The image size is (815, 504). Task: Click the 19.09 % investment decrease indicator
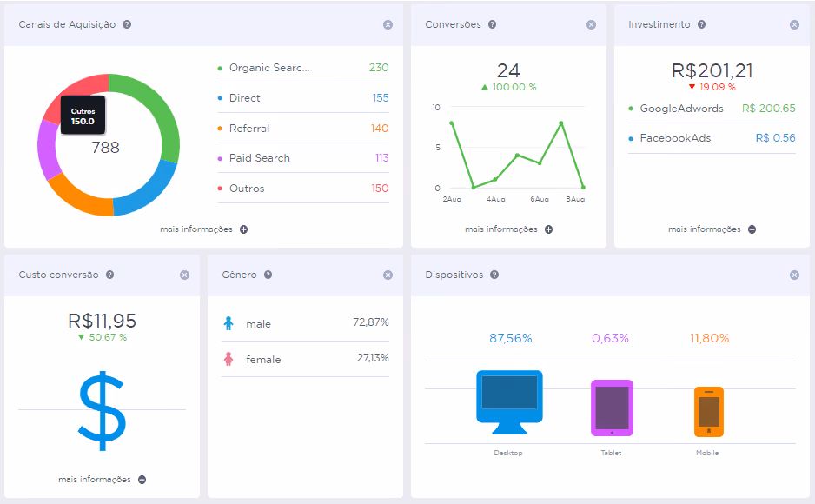712,87
